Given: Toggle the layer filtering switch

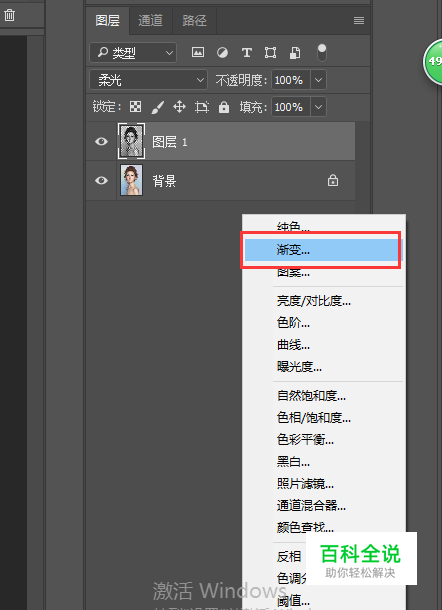Looking at the screenshot, I should pos(322,53).
